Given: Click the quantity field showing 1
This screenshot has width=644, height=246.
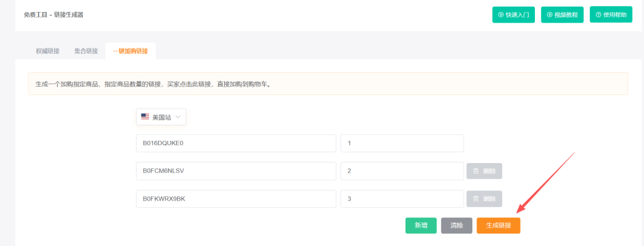Looking at the screenshot, I should (402, 143).
